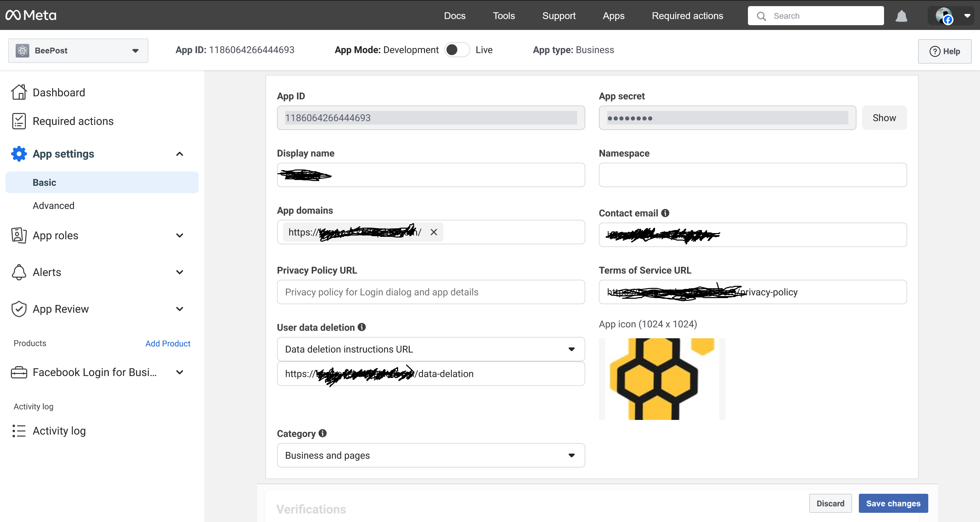The width and height of the screenshot is (980, 522).
Task: Click the Display name field
Action: click(x=431, y=175)
